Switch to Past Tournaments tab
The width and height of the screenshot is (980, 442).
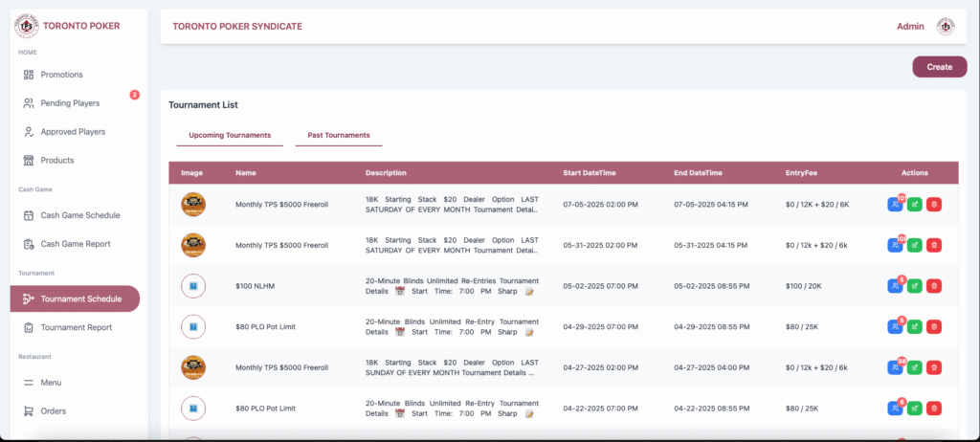click(x=338, y=135)
